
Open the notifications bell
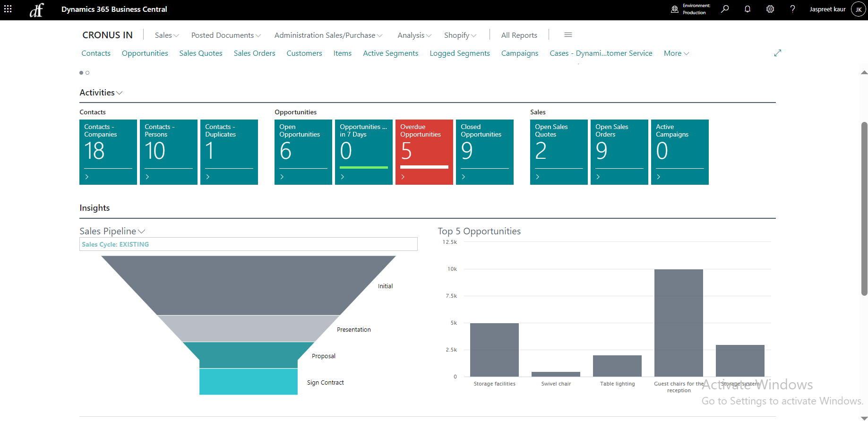(748, 9)
